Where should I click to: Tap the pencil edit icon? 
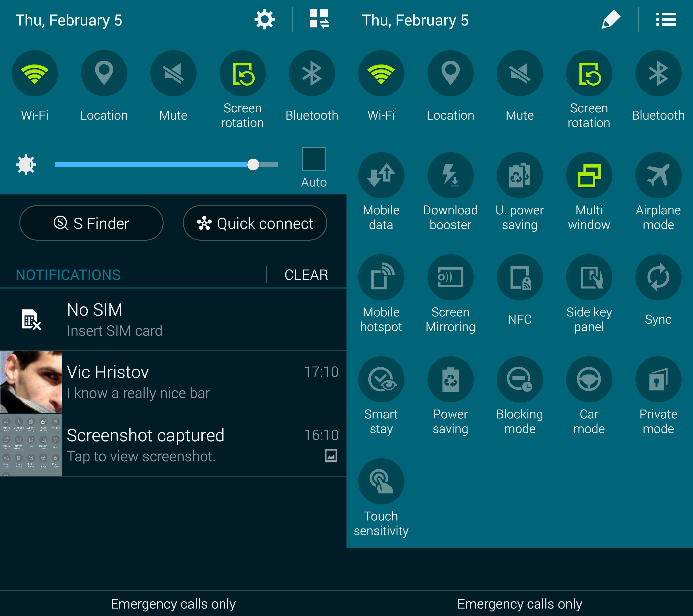[x=611, y=20]
